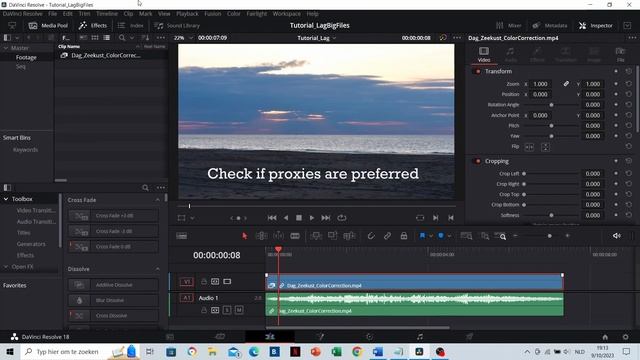Collapse the Toolbox tree

(x=6, y=199)
